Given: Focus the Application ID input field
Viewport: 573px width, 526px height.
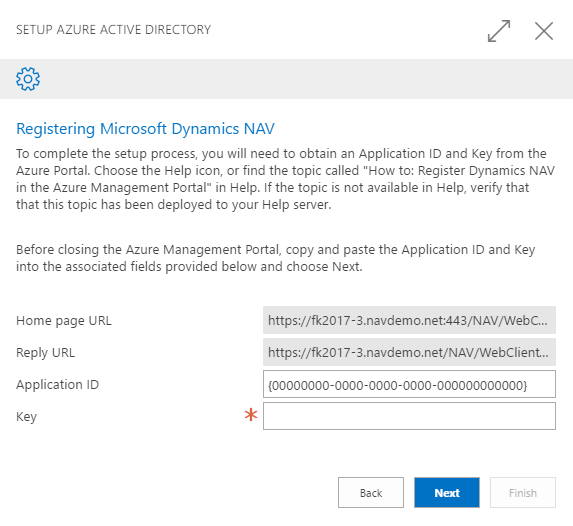Looking at the screenshot, I should (409, 384).
